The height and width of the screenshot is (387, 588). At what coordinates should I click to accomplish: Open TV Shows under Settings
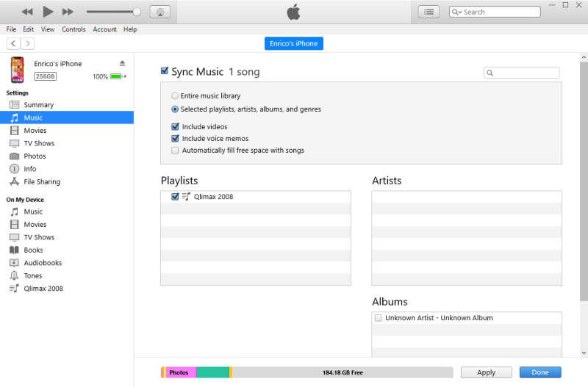pos(67,143)
